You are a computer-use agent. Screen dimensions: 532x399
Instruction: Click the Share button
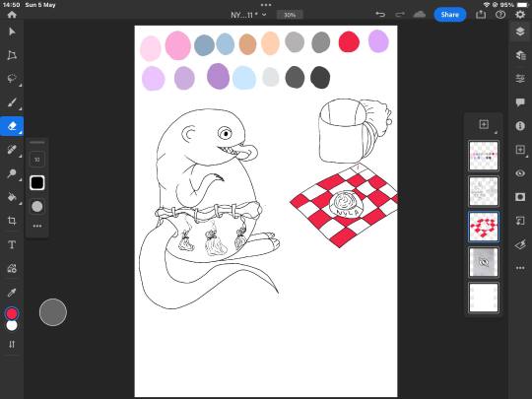450,15
